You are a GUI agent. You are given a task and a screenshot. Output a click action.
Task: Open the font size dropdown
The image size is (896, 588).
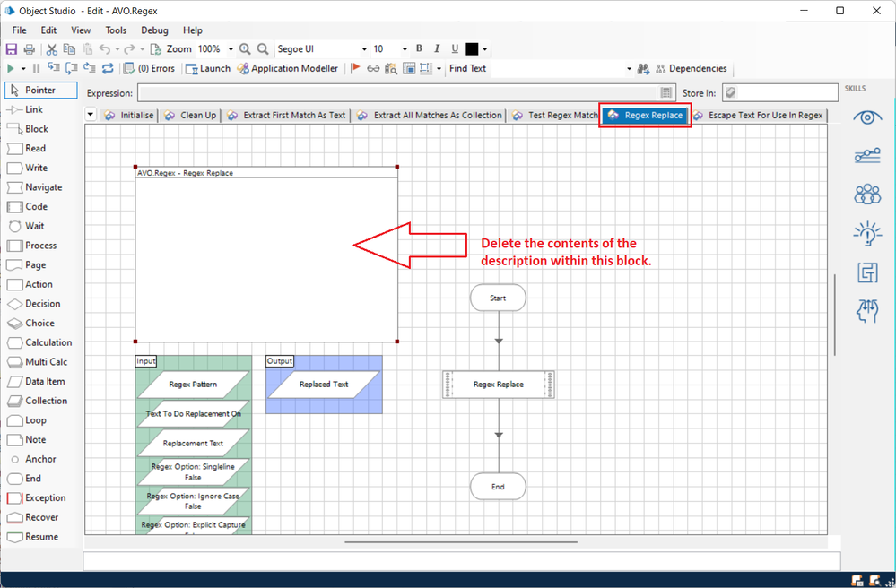[x=405, y=49]
